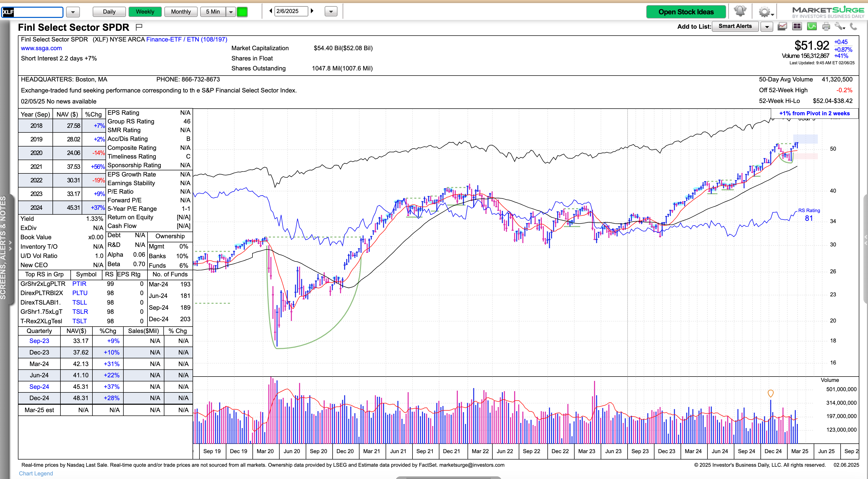Print the chart with printer icon
This screenshot has width=868, height=479.
pos(826,26)
